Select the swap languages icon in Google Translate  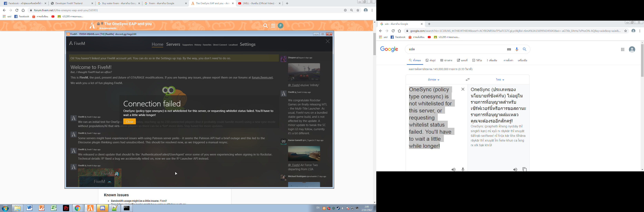(467, 79)
